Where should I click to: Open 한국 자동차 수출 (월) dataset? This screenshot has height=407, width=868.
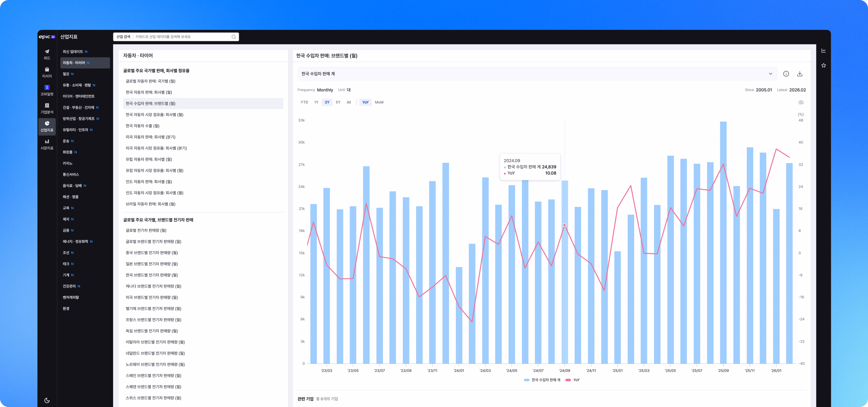142,126
